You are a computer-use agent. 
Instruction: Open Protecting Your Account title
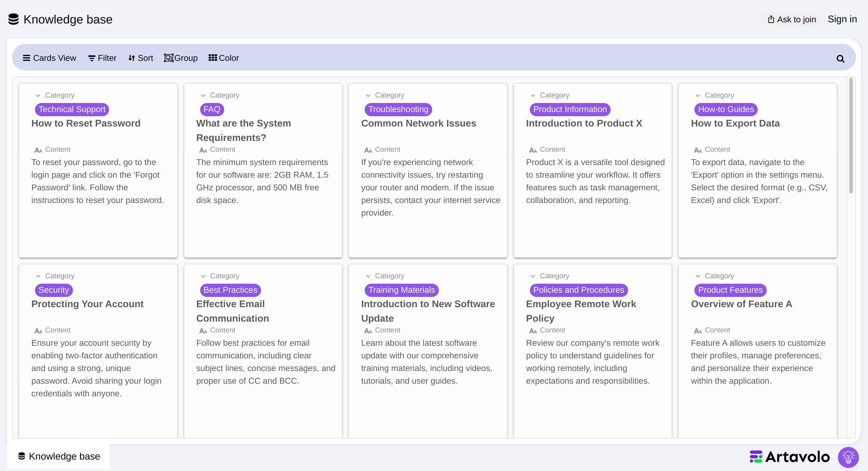click(x=87, y=304)
